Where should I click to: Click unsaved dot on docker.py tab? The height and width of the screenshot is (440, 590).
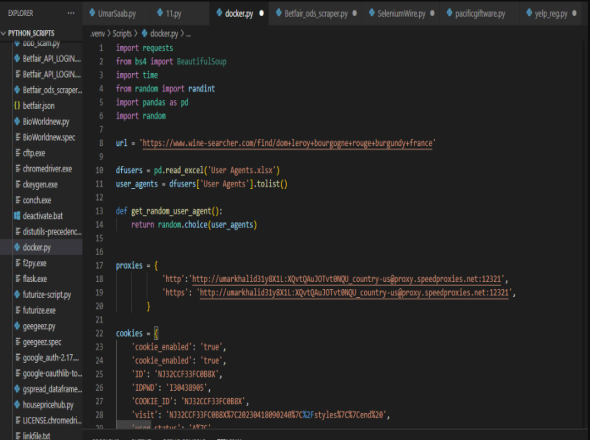point(262,13)
